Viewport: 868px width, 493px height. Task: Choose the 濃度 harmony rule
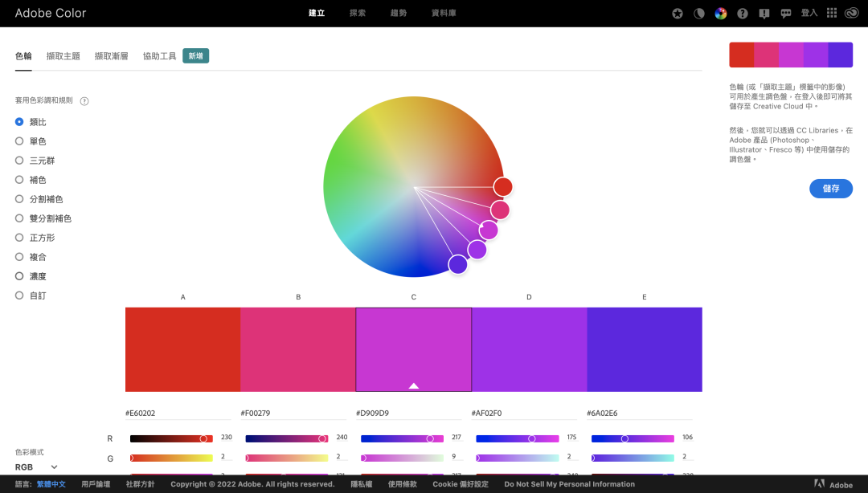[x=31, y=276]
